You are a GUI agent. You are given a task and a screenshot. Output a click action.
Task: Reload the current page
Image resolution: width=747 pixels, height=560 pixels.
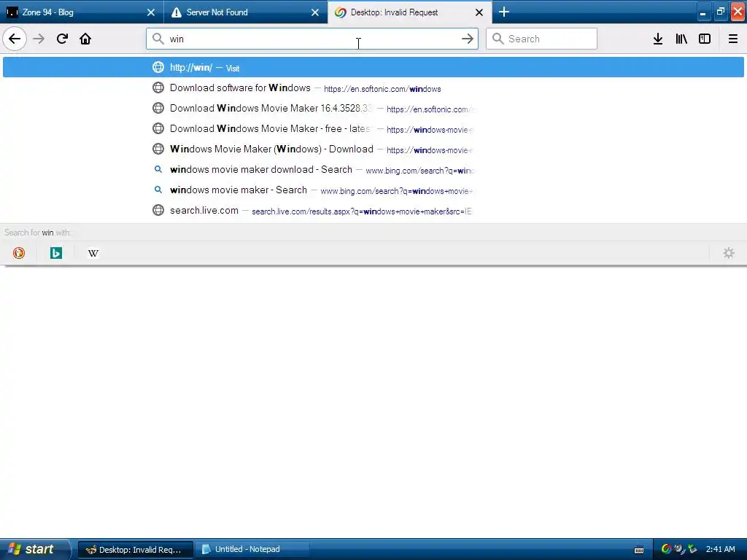click(62, 39)
